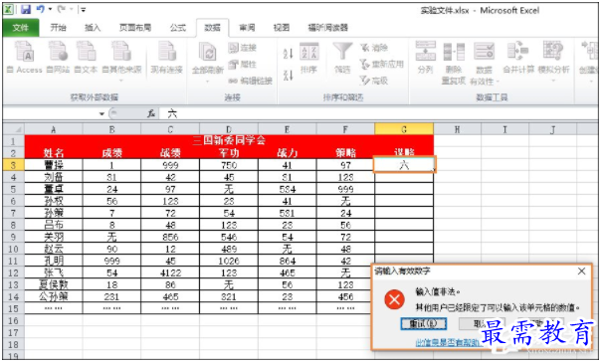Open 模拟分析 (What-If Analysis) dropdown
This screenshot has height=364, width=602.
click(x=553, y=62)
